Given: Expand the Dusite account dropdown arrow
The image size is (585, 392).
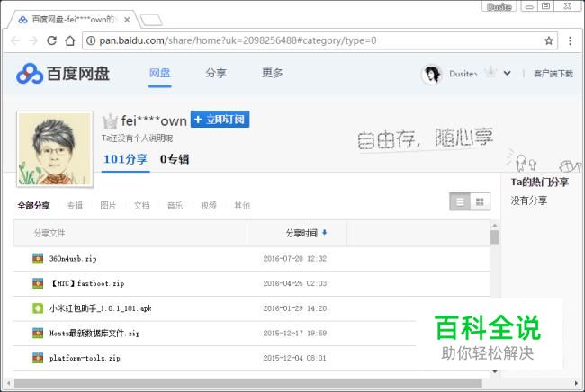Looking at the screenshot, I should (507, 73).
